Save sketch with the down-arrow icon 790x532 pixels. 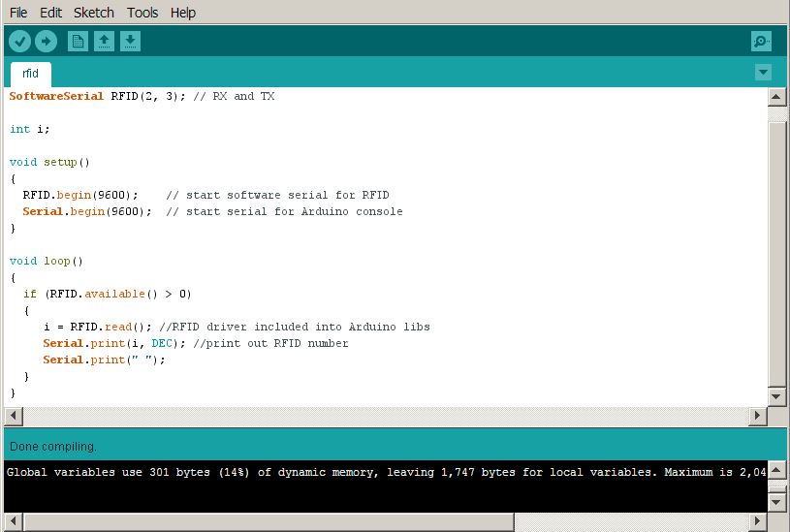tap(130, 42)
